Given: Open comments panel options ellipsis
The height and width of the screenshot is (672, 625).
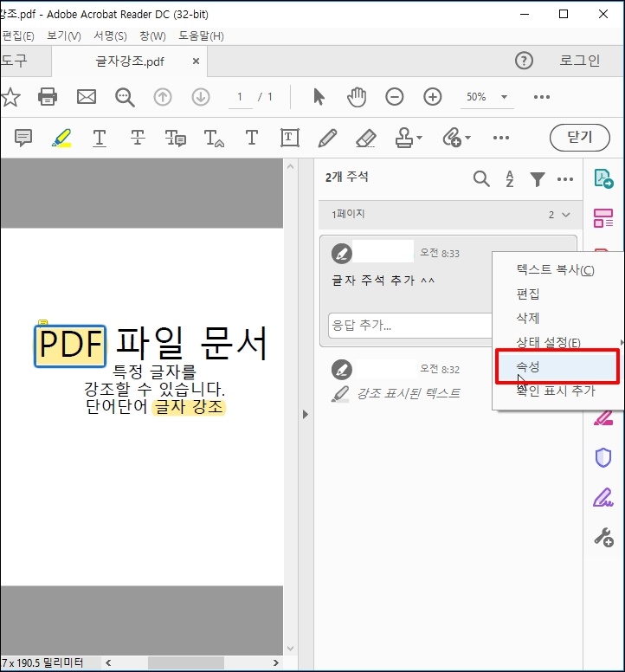Looking at the screenshot, I should click(565, 179).
